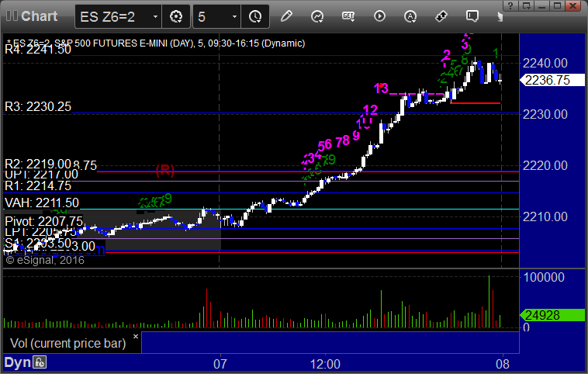Open the GET tools menu
Screen dimensions: 588x374
click(348, 16)
